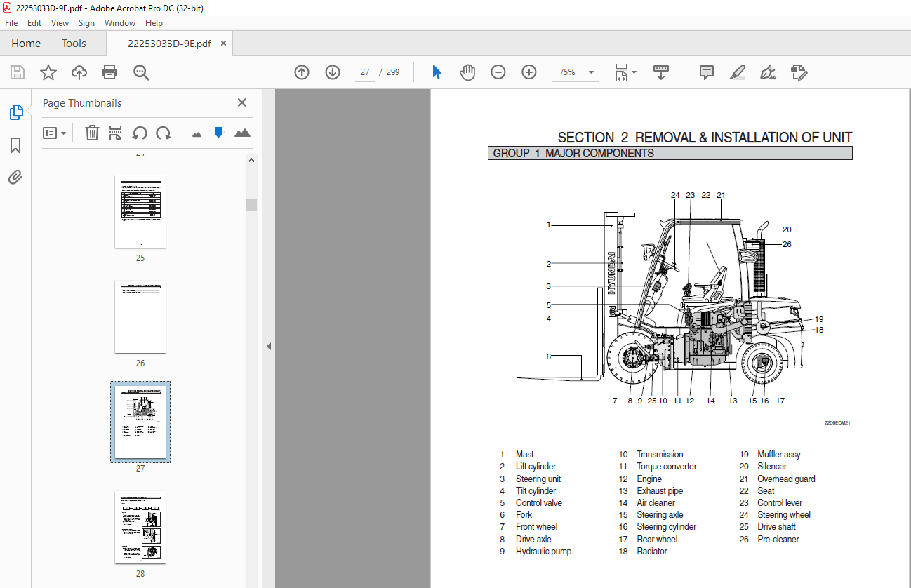
Task: Switch to the Tools tab
Action: (74, 44)
